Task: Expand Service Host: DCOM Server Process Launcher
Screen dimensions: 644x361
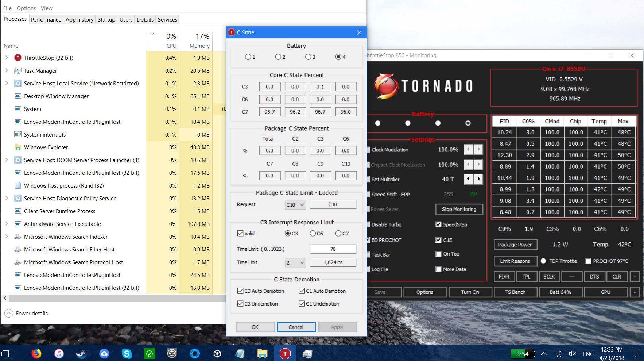Action: click(7, 160)
